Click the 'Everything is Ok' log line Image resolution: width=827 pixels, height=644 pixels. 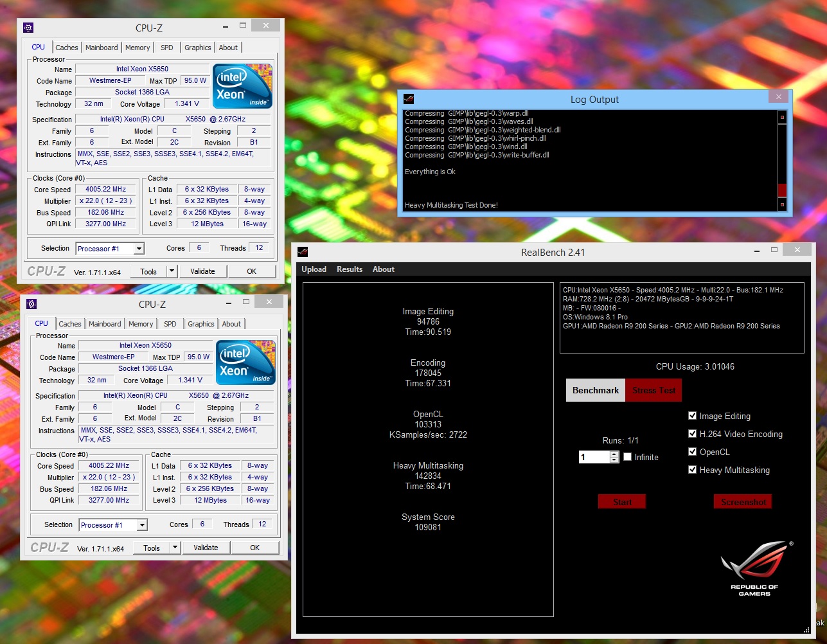coord(430,172)
